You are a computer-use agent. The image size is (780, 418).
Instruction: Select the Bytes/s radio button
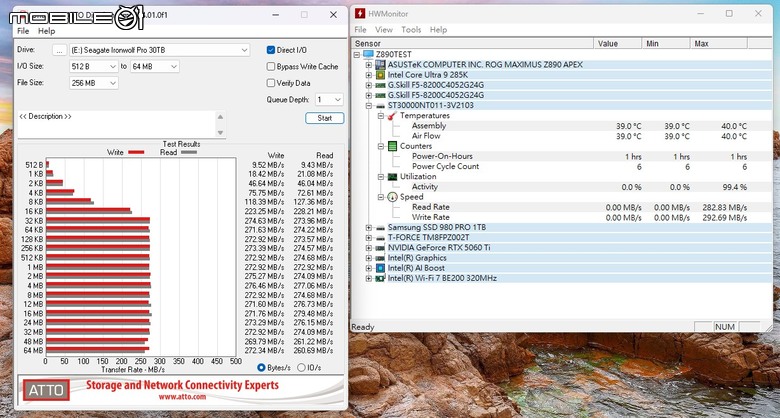tap(261, 367)
